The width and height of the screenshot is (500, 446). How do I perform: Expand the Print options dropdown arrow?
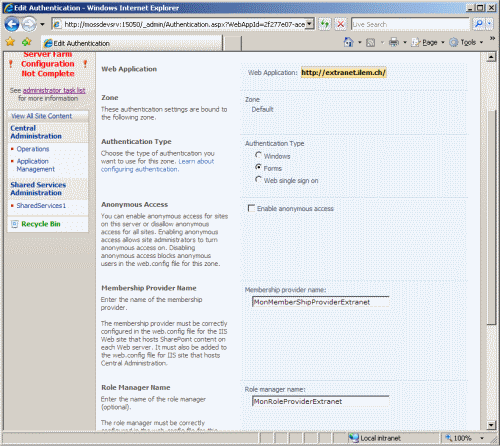[405, 42]
